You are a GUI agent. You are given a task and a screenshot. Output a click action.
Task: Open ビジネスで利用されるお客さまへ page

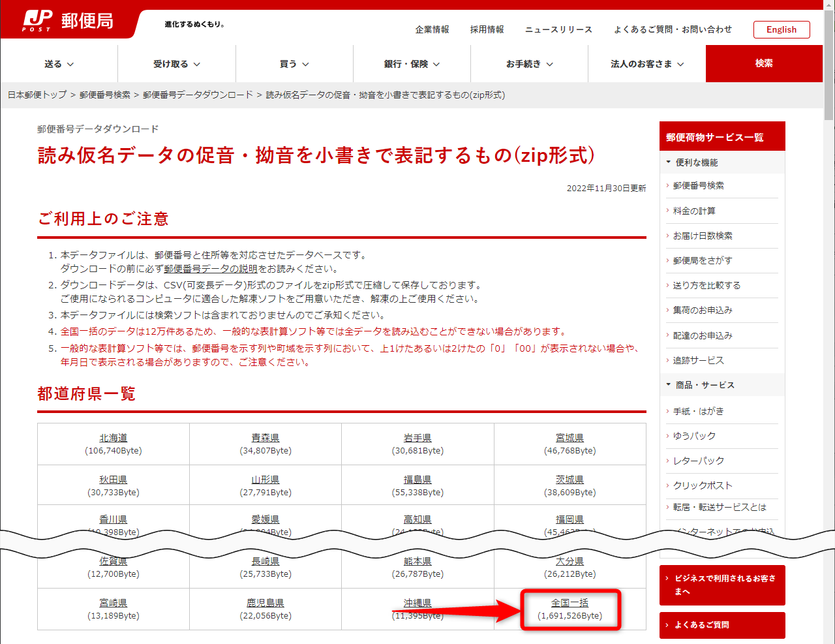[722, 585]
